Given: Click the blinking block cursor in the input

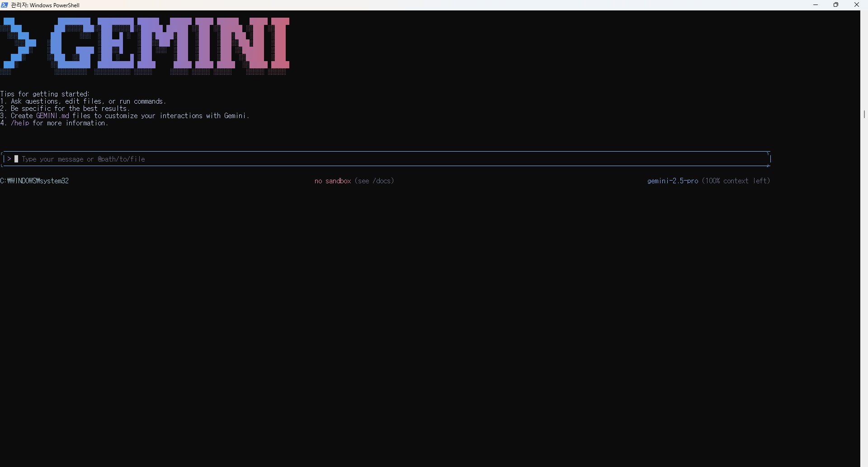Looking at the screenshot, I should (x=17, y=159).
